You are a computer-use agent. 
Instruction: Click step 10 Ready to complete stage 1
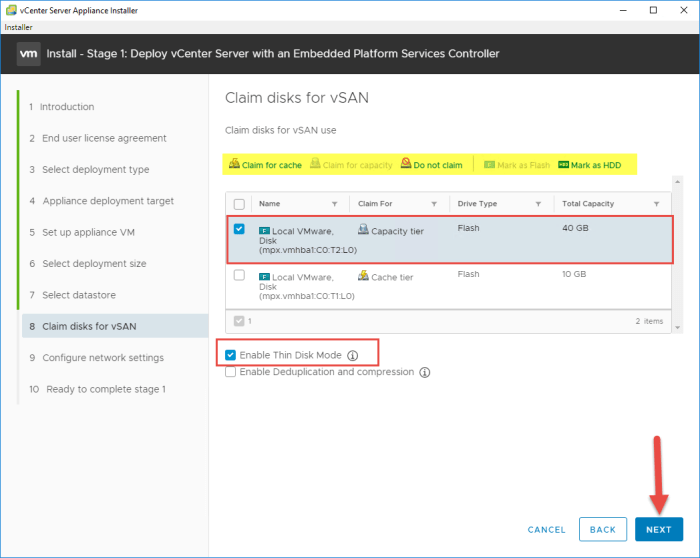click(x=97, y=389)
